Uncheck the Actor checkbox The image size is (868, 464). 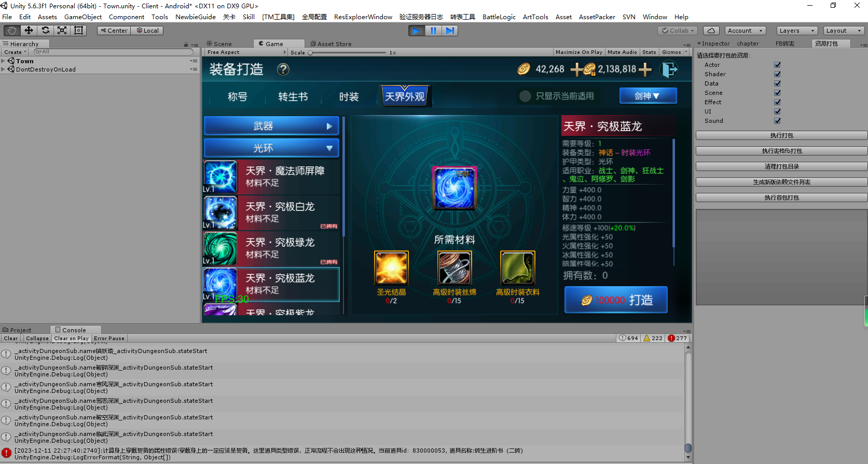(777, 65)
